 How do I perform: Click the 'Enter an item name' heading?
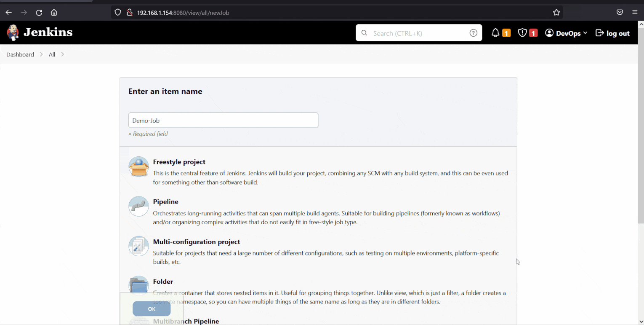coord(165,91)
